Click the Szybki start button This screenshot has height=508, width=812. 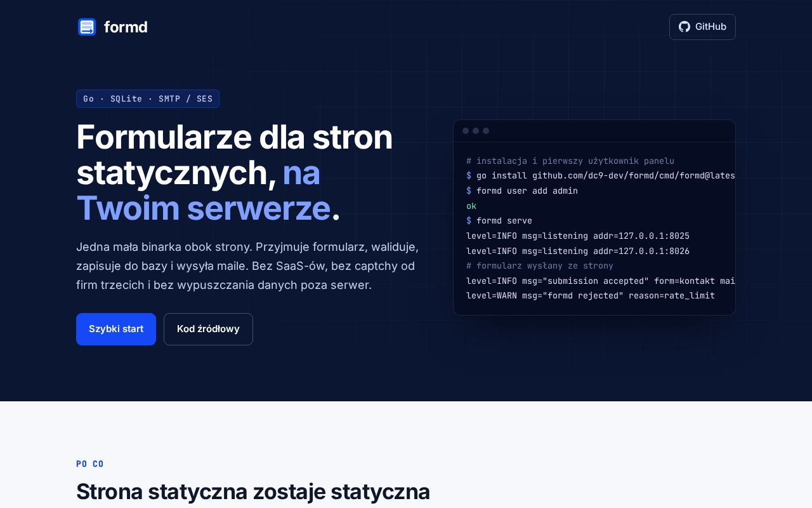pyautogui.click(x=116, y=329)
